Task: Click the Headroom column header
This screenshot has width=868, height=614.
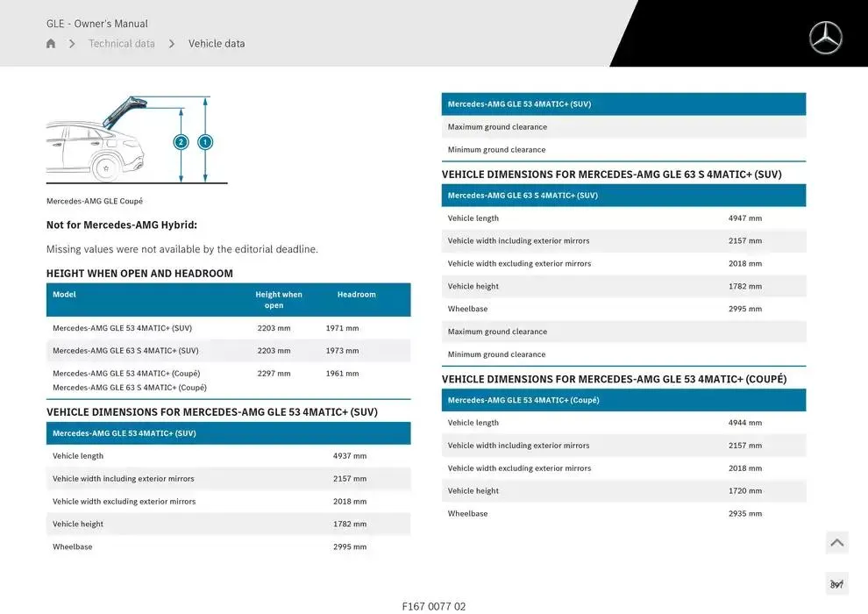Action: 356,295
